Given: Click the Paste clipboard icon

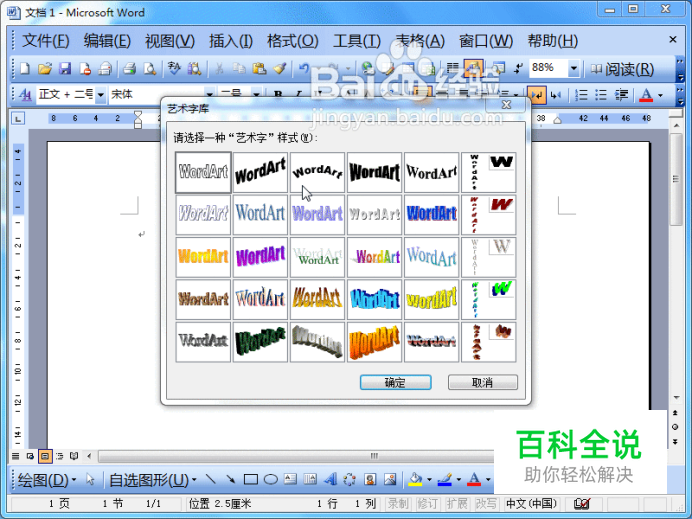Looking at the screenshot, I should [259, 68].
